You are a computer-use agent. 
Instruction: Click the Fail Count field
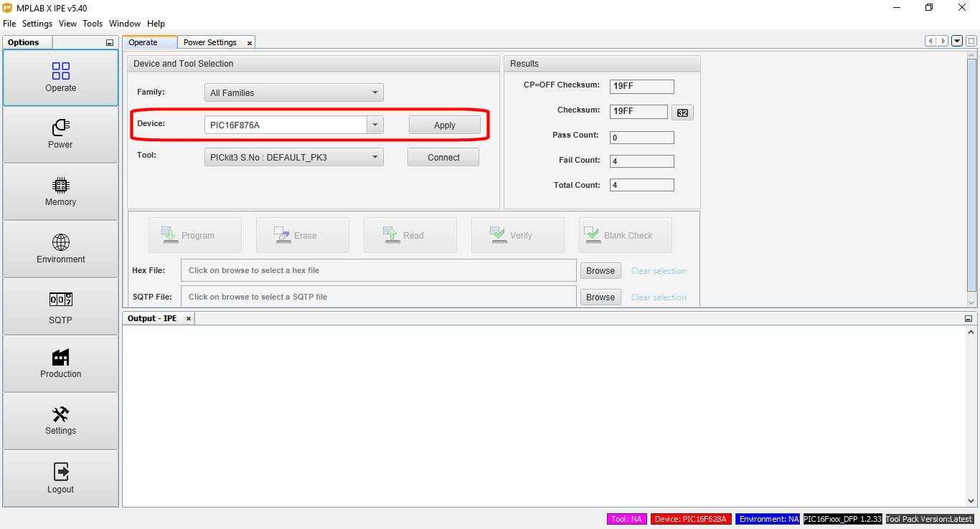coord(642,161)
